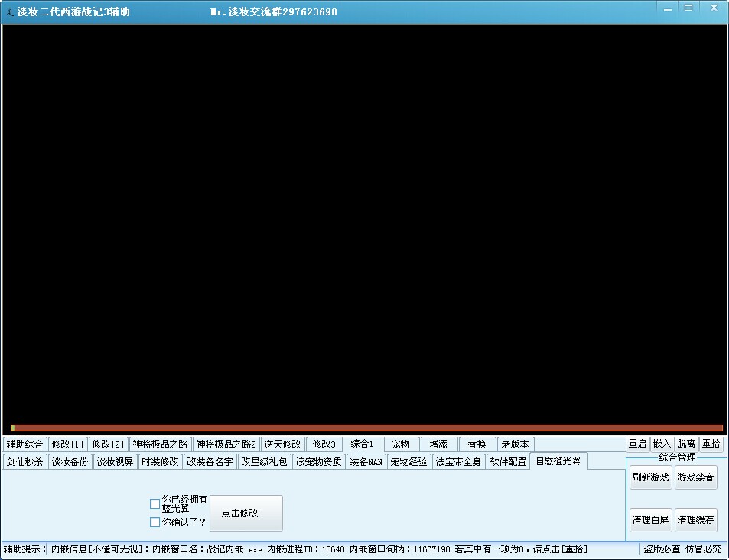Switch to the 辅助综合 tab
729x560 pixels.
pyautogui.click(x=24, y=444)
